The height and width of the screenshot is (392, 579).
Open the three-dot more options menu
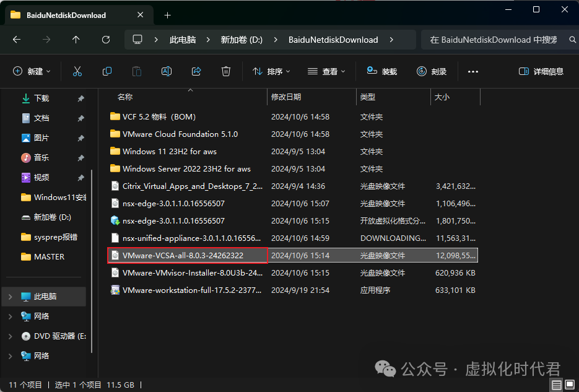(x=473, y=72)
